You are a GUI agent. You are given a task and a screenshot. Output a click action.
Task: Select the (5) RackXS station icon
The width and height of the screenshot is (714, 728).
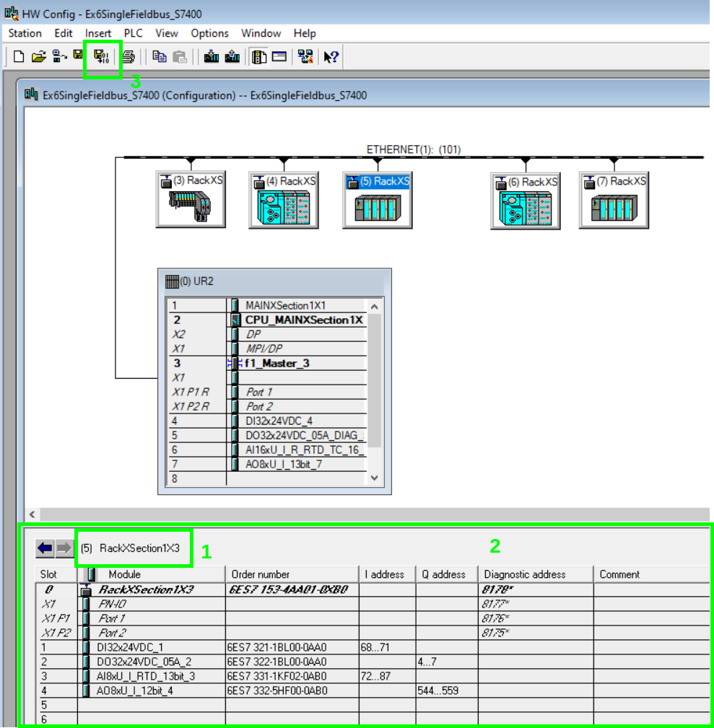pyautogui.click(x=377, y=201)
